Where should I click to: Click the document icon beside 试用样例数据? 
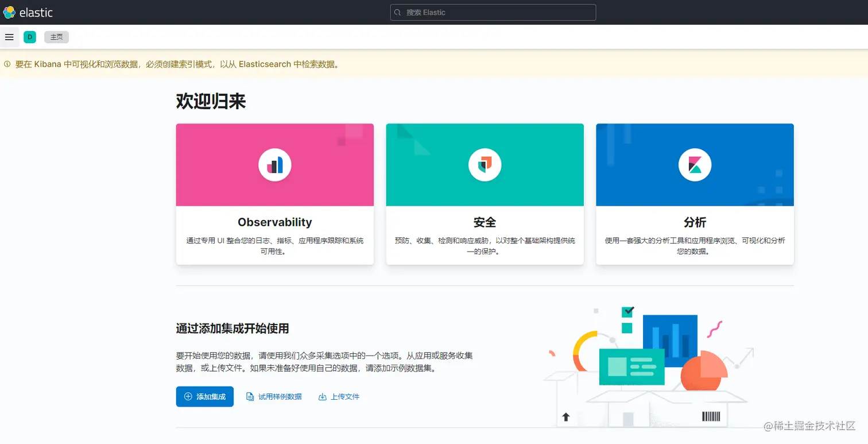pyautogui.click(x=250, y=396)
